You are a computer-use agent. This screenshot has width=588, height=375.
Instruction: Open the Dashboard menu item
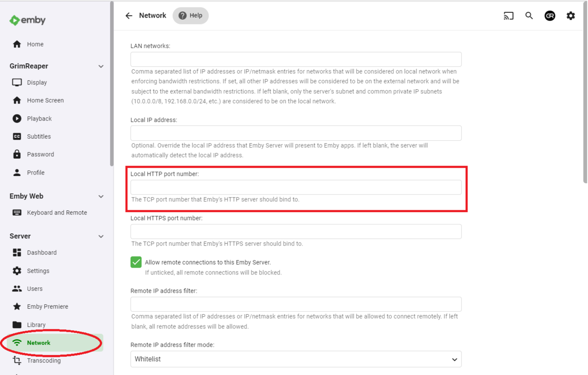pyautogui.click(x=42, y=252)
